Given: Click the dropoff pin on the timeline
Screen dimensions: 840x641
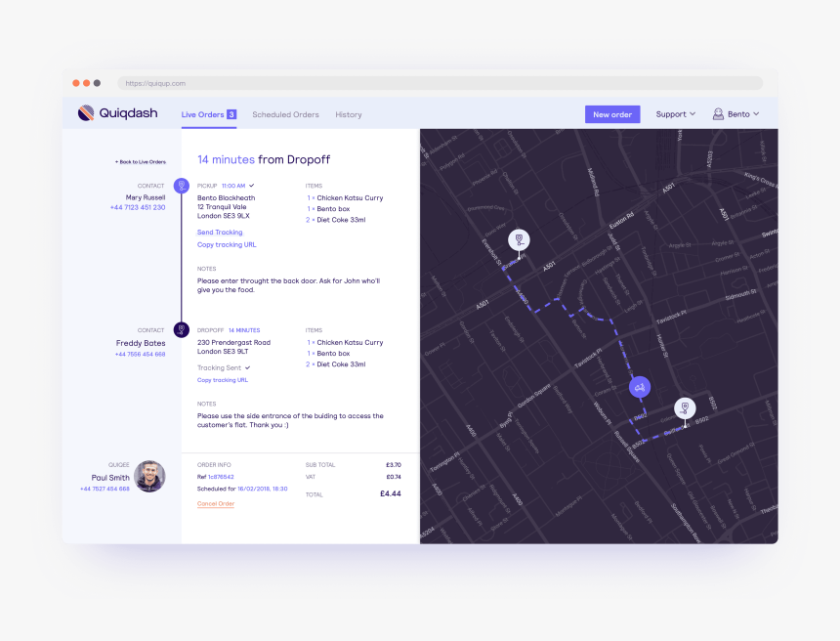Looking at the screenshot, I should coord(182,329).
